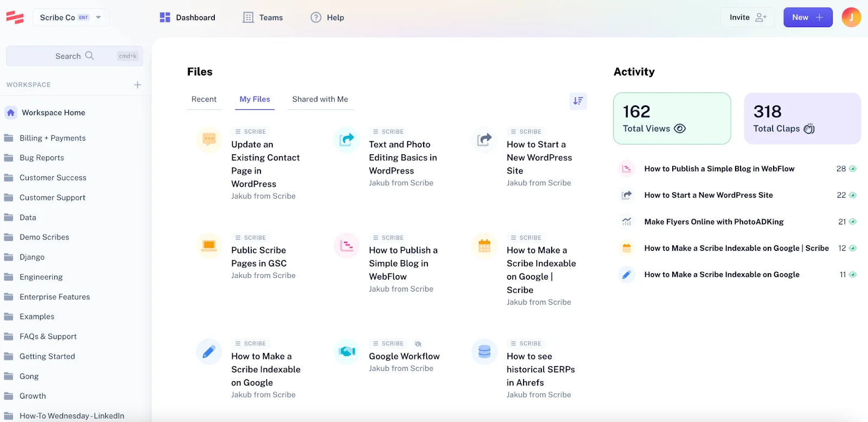Open How to Make a Scribe Indexable on Google | Scribe file
This screenshot has height=422, width=868.
click(541, 270)
